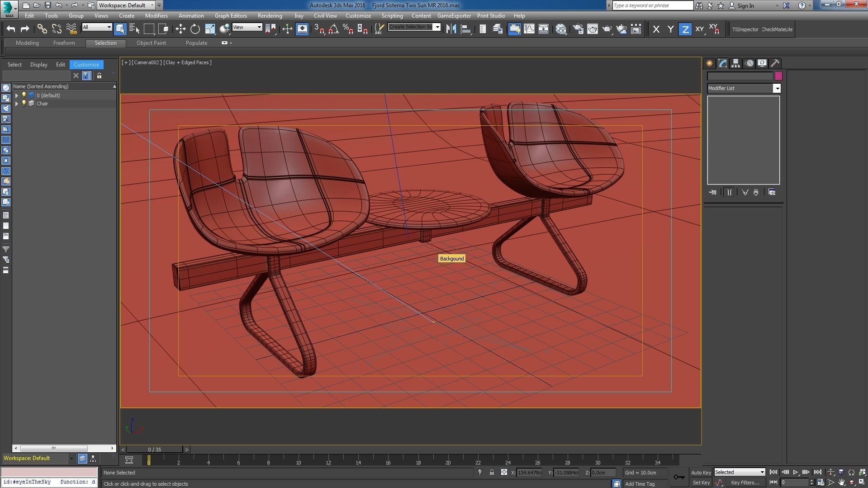Click Auto Key button
868x488 pixels.
coord(701,473)
